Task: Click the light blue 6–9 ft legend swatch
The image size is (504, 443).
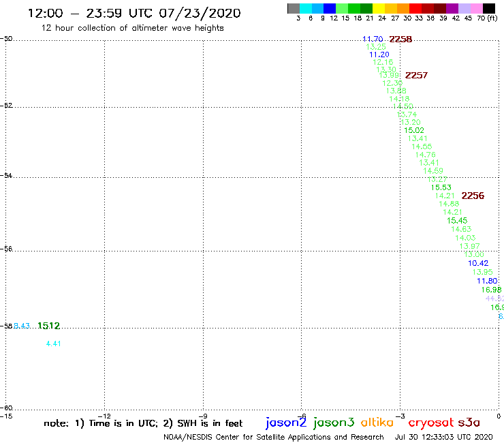Action: (317, 8)
